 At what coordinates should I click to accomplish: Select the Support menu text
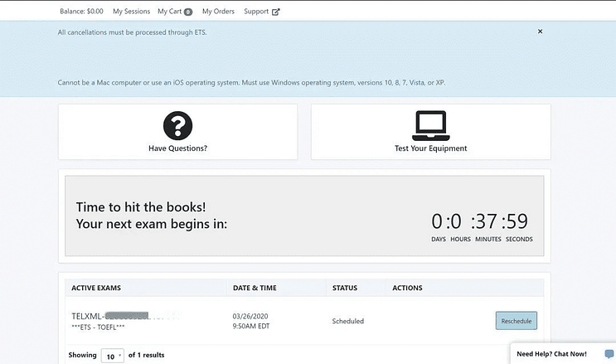(x=256, y=12)
